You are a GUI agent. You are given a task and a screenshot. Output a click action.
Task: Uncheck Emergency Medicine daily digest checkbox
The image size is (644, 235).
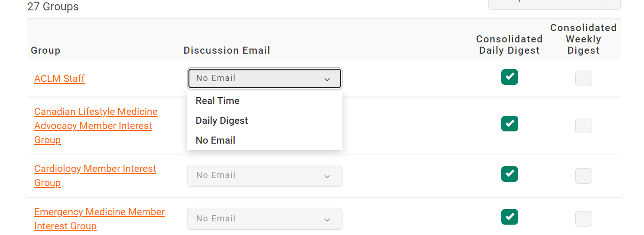pyautogui.click(x=509, y=217)
